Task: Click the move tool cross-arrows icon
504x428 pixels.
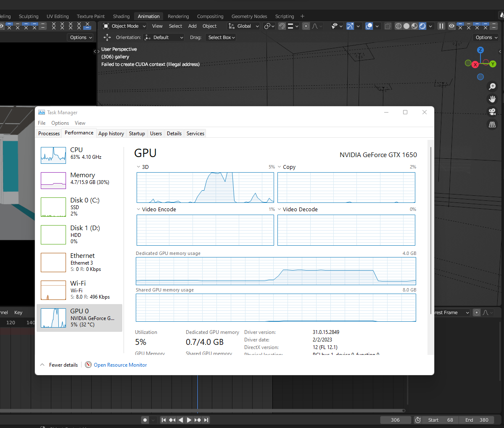Action: click(107, 37)
